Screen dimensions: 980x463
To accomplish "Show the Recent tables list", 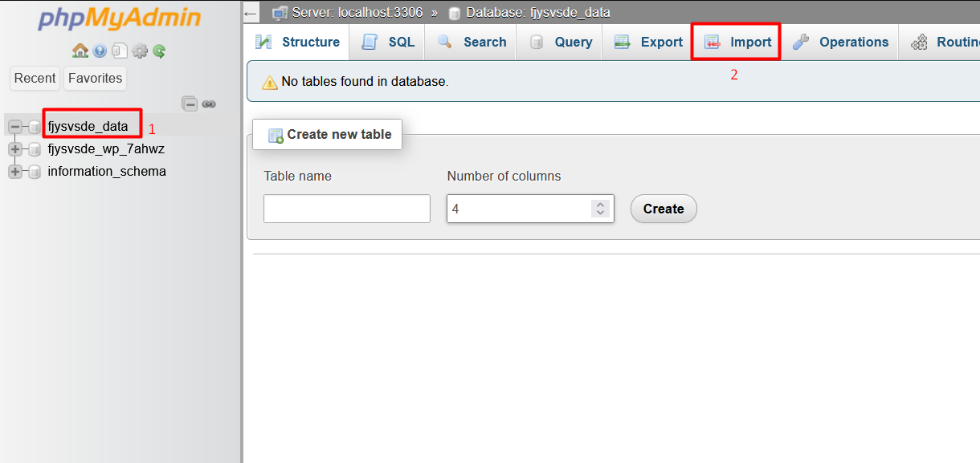I will click(x=35, y=78).
